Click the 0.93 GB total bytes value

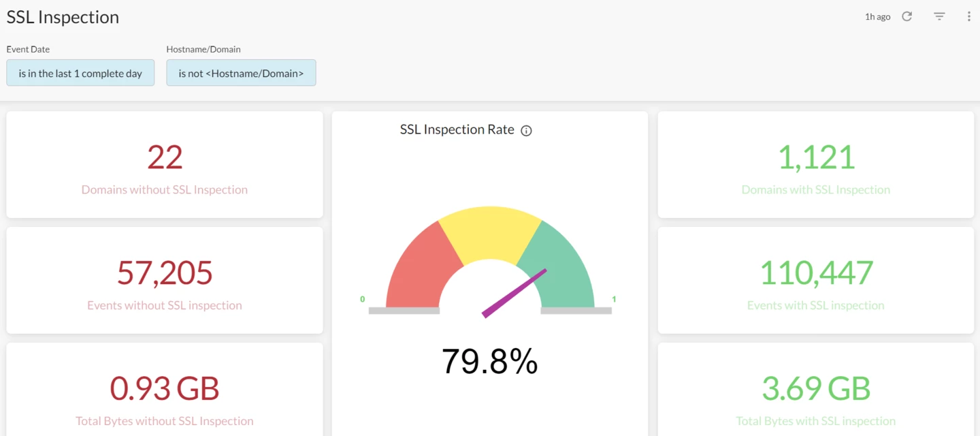pos(165,388)
